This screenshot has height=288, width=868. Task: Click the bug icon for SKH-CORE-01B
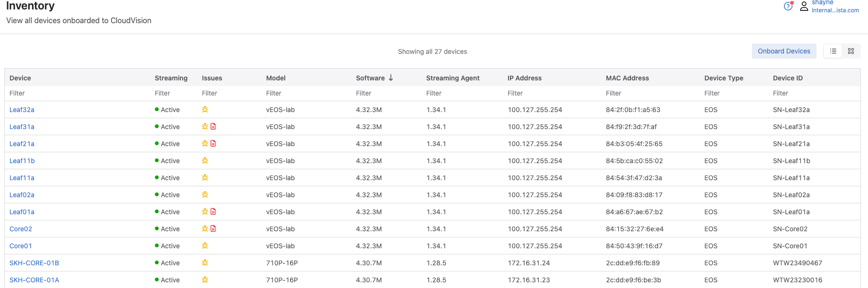click(205, 263)
